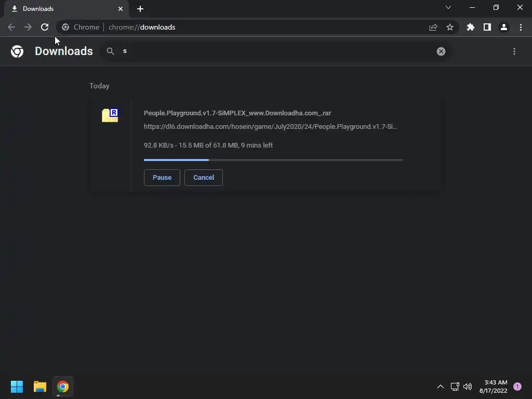Show hidden system tray icons
532x399 pixels.
[441, 387]
